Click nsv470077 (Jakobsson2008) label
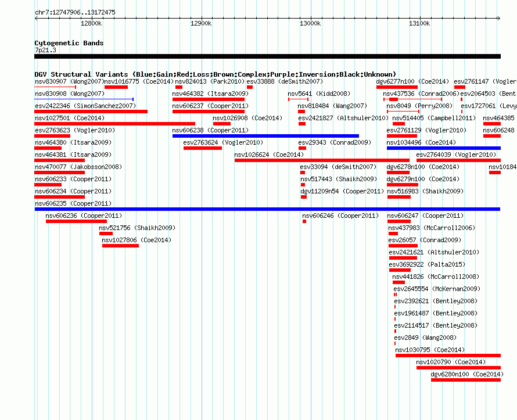The height and width of the screenshot is (420, 517). click(78, 167)
